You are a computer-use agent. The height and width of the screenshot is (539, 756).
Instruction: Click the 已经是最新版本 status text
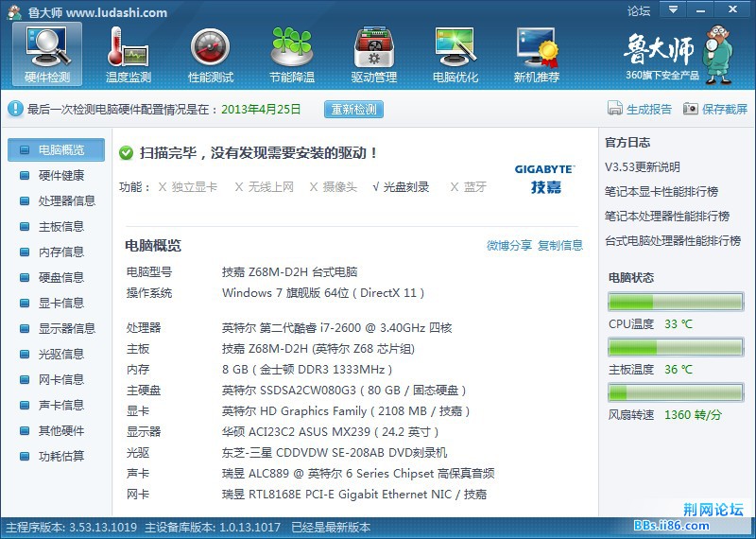(x=331, y=527)
